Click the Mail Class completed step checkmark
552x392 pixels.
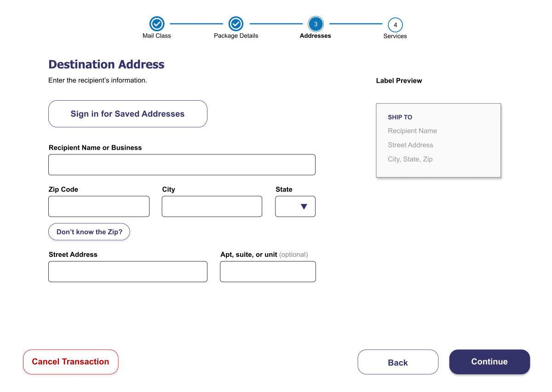157,23
